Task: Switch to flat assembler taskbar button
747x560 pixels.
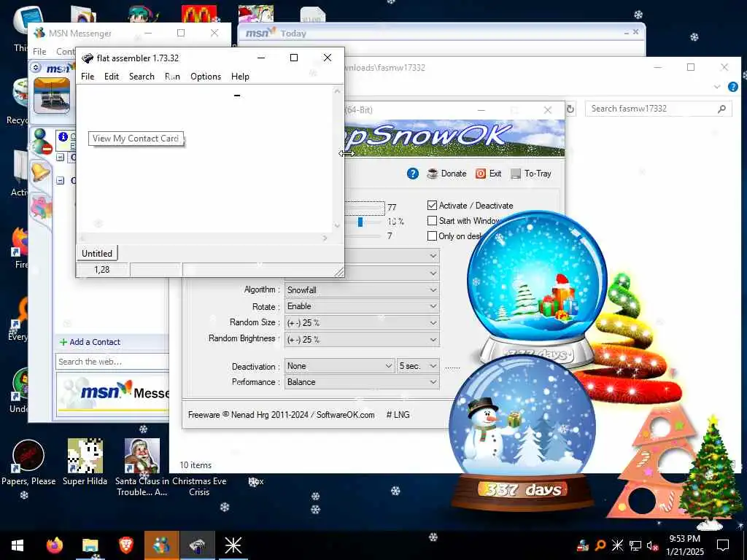Action: [197, 545]
